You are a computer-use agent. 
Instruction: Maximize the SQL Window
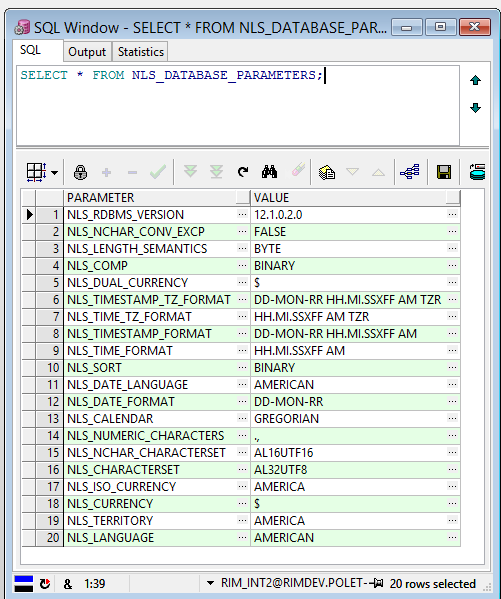coord(441,27)
